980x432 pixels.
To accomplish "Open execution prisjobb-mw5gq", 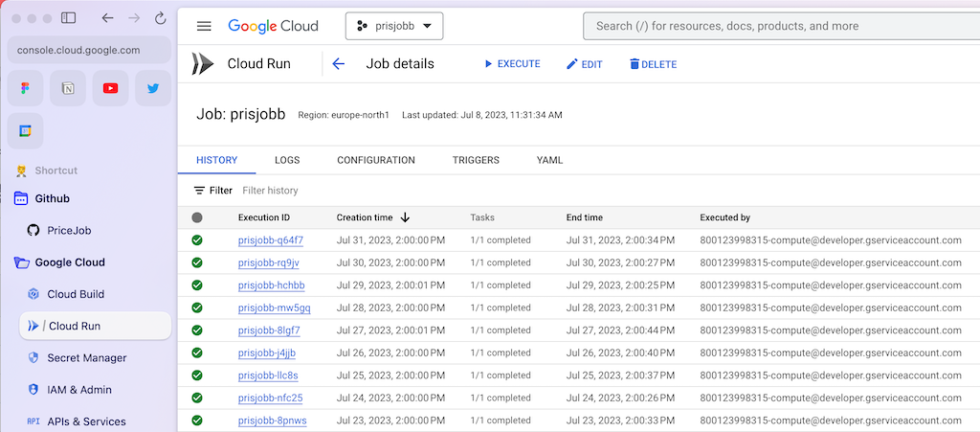I will coord(275,307).
